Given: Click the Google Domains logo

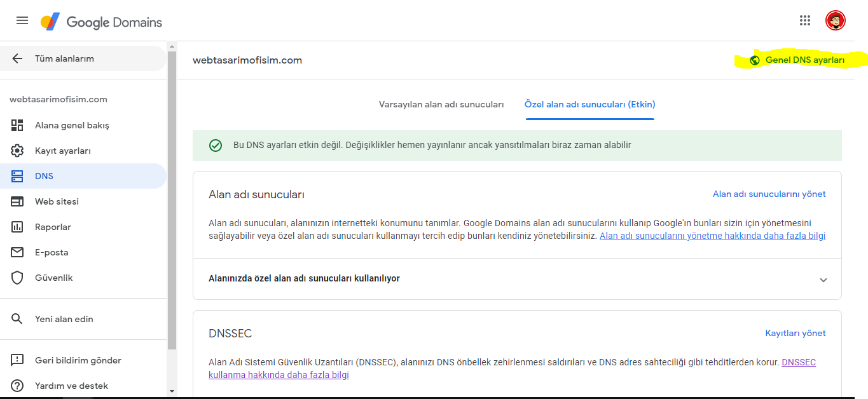Looking at the screenshot, I should point(102,22).
